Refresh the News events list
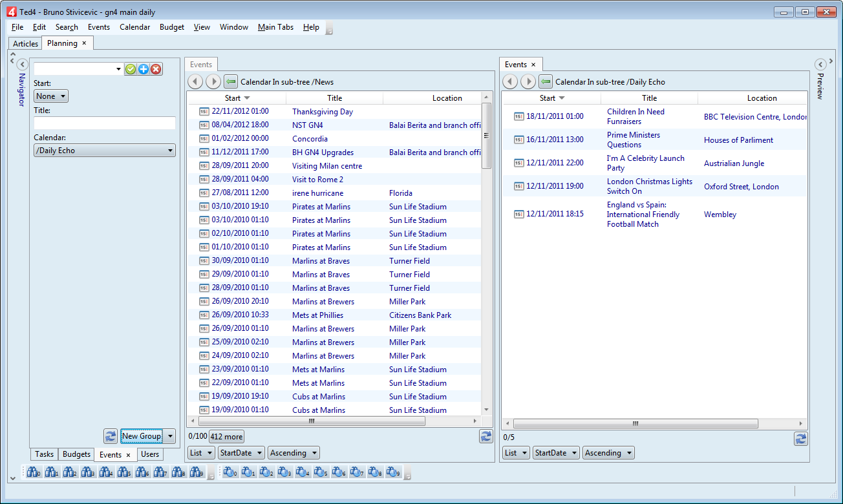 point(486,437)
